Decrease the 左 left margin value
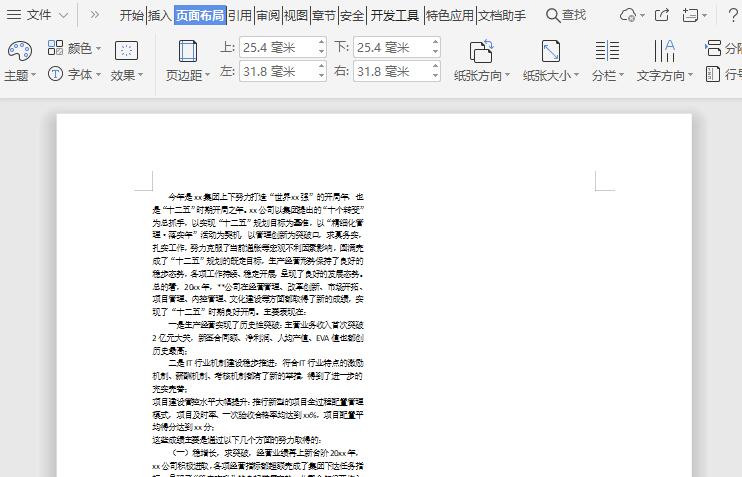Viewport: 742px width, 477px height. tap(322, 76)
